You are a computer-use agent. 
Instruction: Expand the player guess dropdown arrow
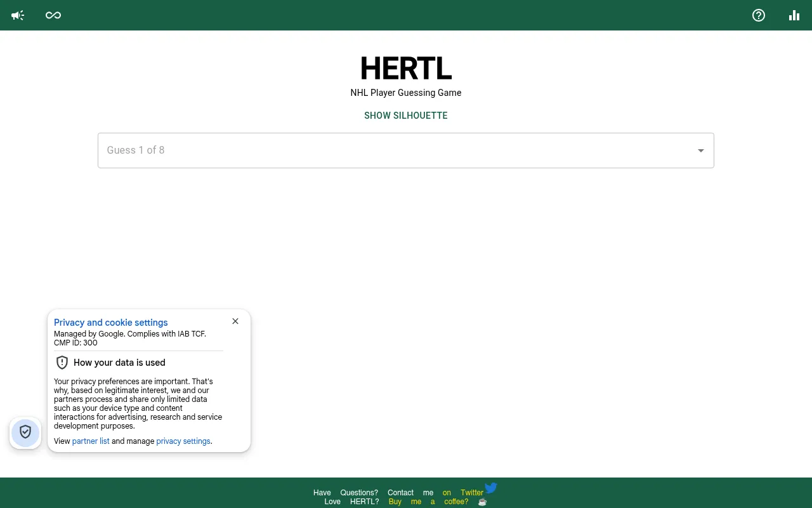(701, 150)
